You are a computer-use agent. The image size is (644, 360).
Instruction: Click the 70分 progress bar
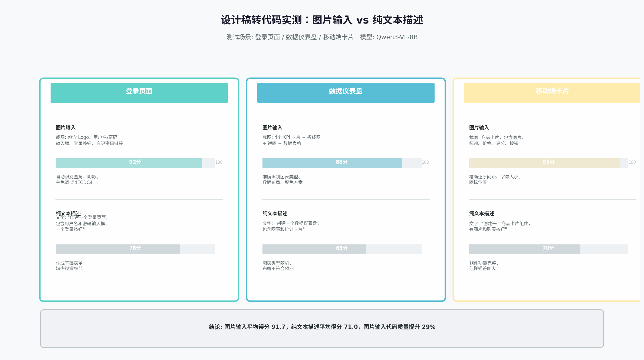point(548,249)
